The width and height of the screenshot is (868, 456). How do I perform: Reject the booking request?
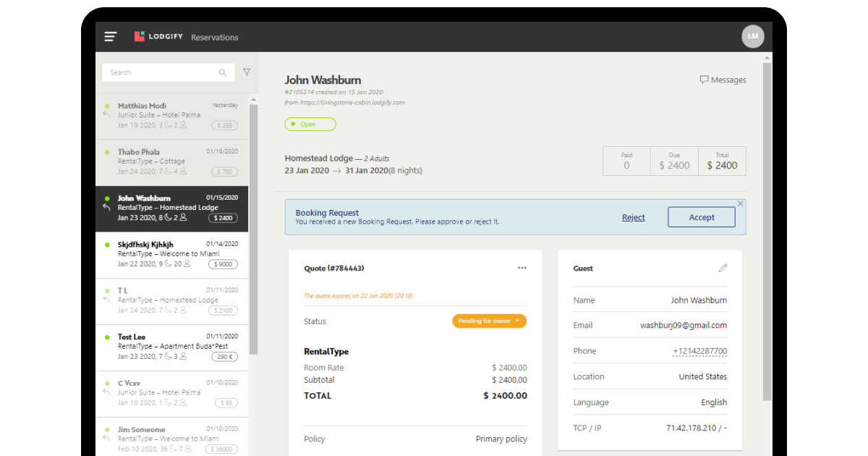click(634, 217)
